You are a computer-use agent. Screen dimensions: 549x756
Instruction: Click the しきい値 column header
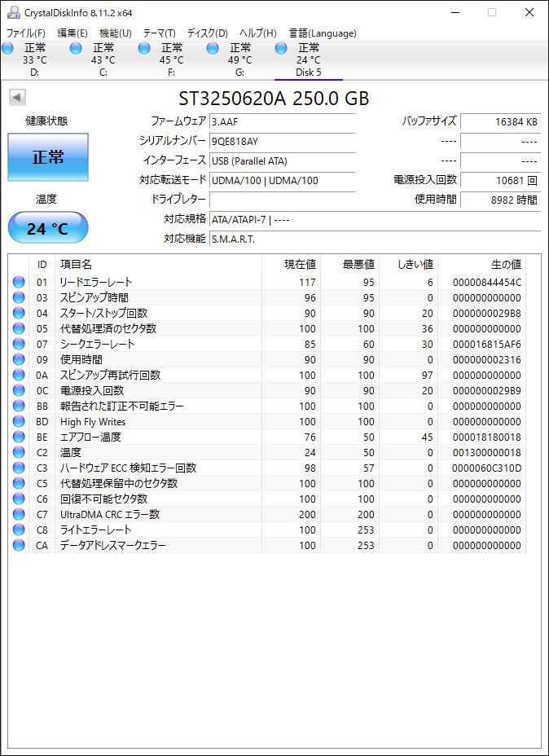(x=409, y=264)
